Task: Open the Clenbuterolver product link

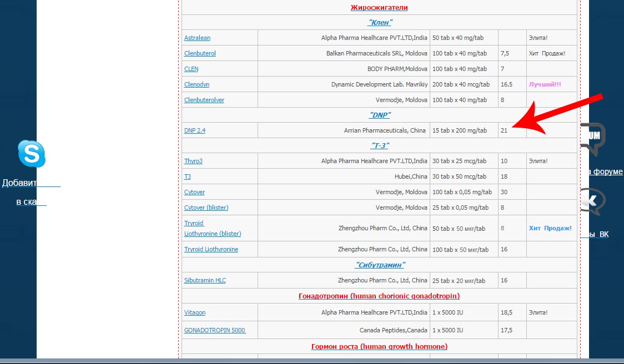Action: click(204, 100)
